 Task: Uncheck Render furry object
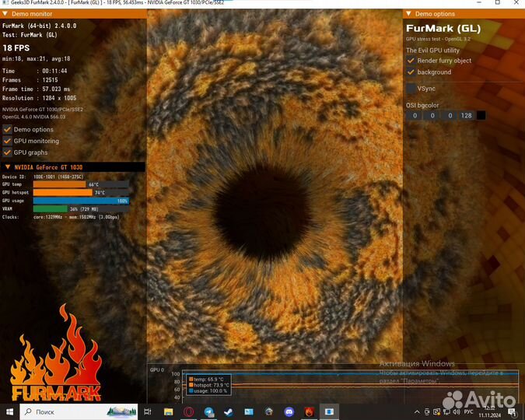[x=411, y=61]
